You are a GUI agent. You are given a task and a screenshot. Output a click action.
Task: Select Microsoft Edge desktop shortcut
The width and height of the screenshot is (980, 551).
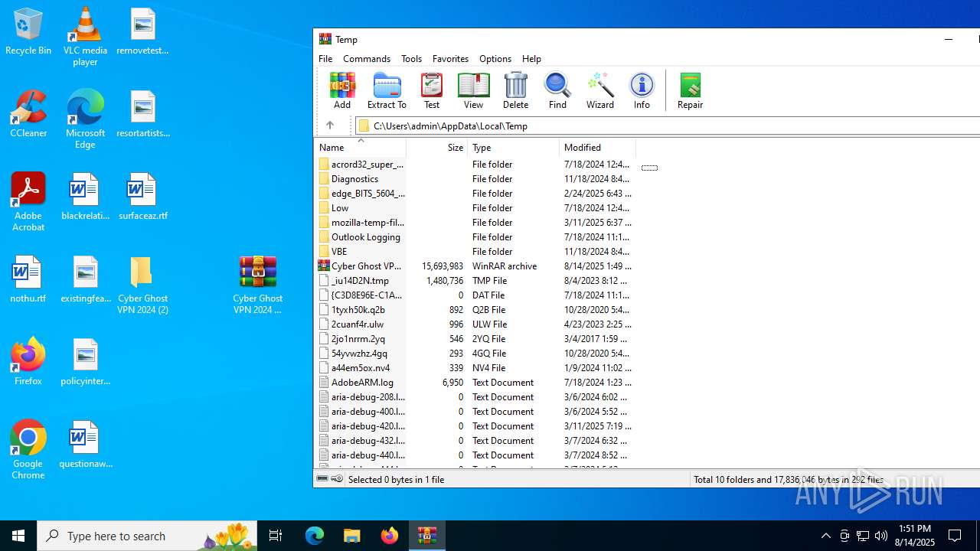coord(85,119)
